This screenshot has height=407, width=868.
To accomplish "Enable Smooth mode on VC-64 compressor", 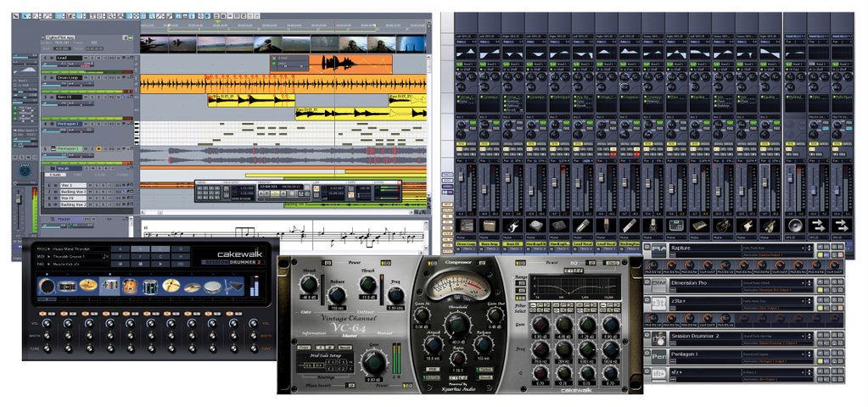I will (x=486, y=377).
